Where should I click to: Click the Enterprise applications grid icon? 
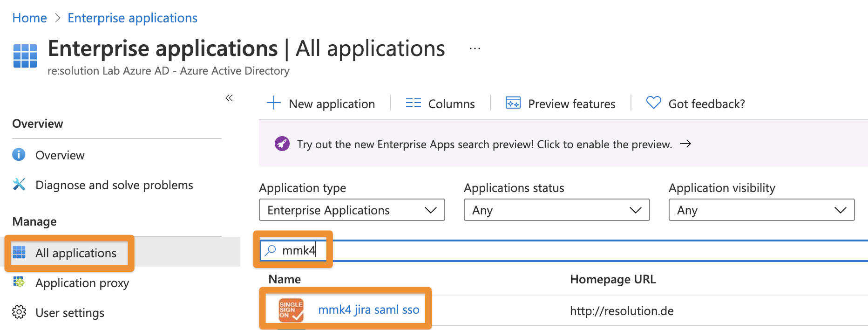[25, 56]
